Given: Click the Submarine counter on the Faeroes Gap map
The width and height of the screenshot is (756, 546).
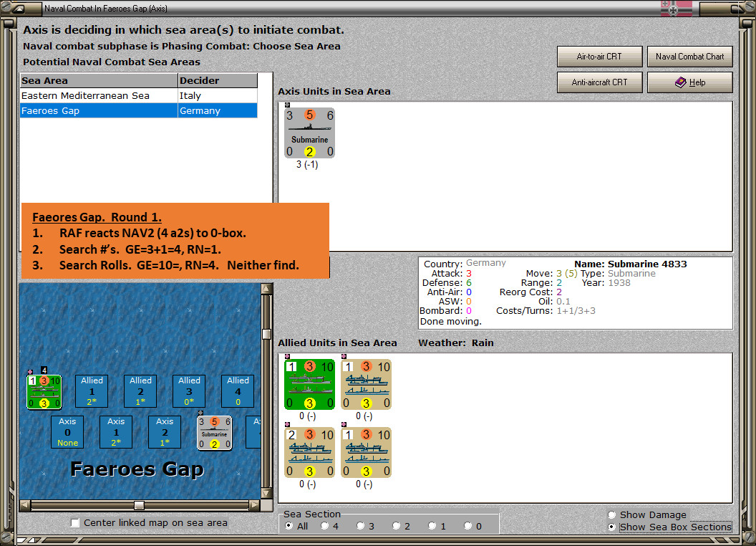Looking at the screenshot, I should (215, 433).
